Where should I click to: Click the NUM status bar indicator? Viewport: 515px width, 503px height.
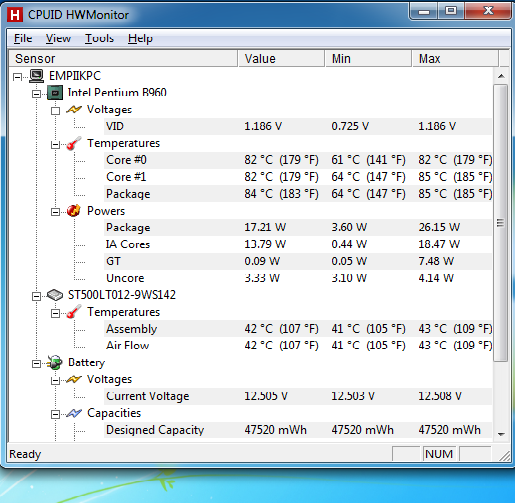[439, 454]
